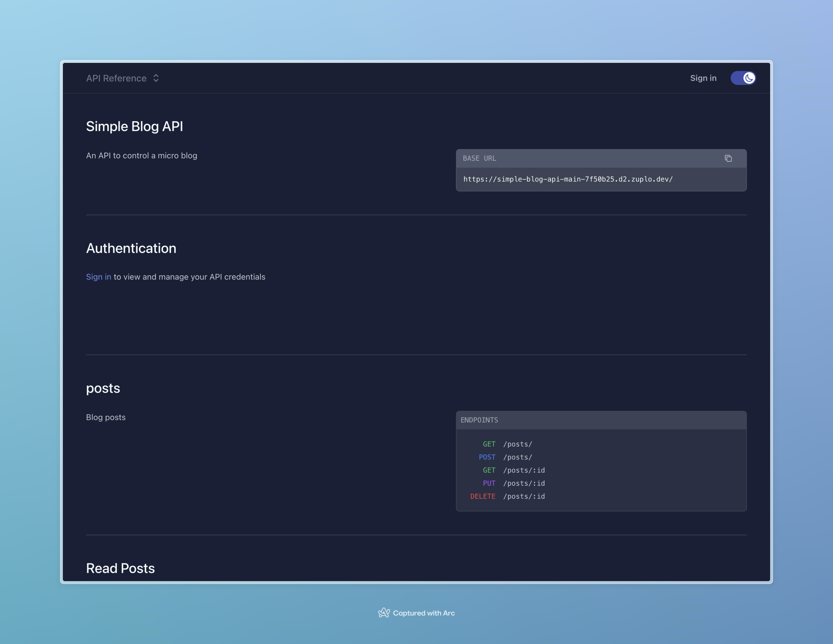Screen dimensions: 833x644
Task: Click the Simple Blog API heading
Action: coord(134,126)
